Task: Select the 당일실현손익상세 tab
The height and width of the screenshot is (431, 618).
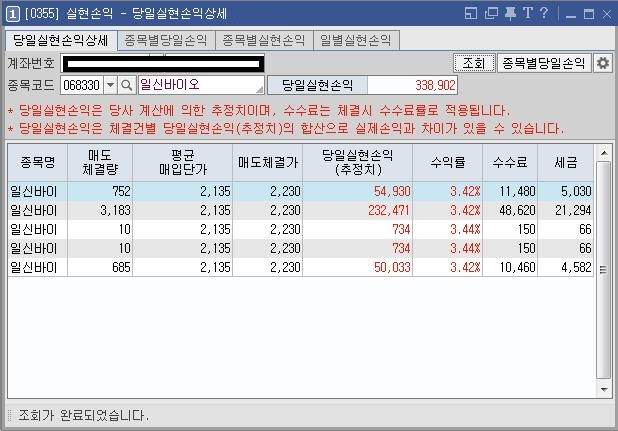Action: 61,41
